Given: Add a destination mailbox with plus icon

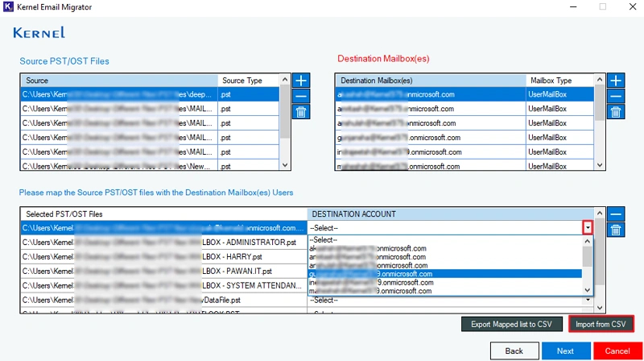Looking at the screenshot, I should pyautogui.click(x=616, y=80).
